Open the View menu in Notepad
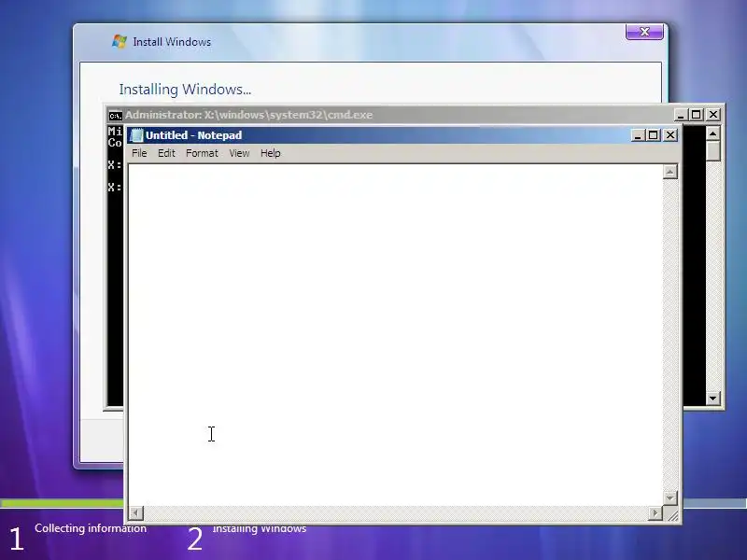Image resolution: width=747 pixels, height=560 pixels. (239, 153)
